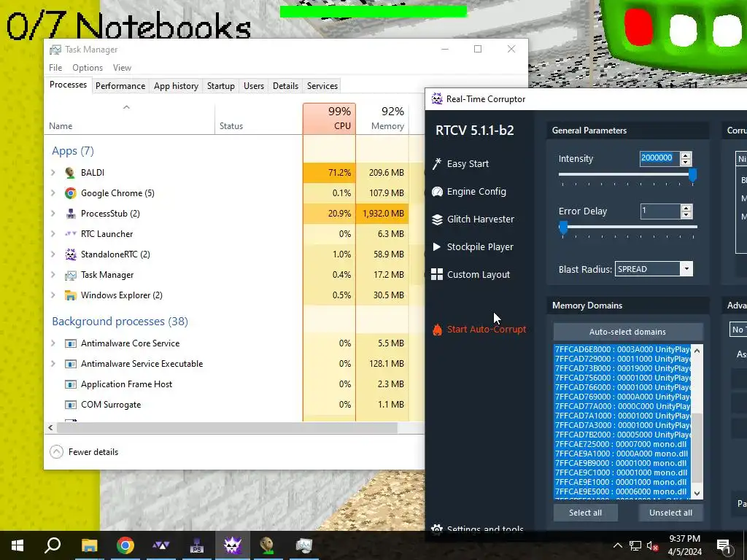Click the Unselect all domains button
The image size is (747, 560).
[x=670, y=513]
